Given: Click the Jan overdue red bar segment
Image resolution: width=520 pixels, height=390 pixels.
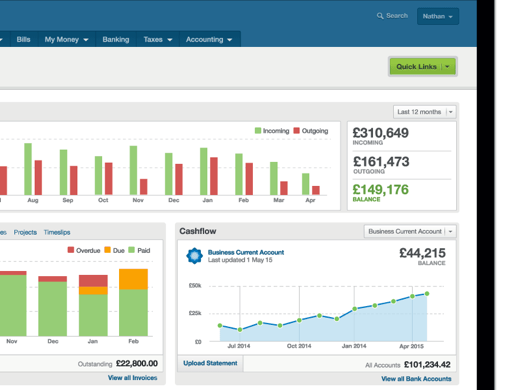Looking at the screenshot, I should (x=93, y=281).
